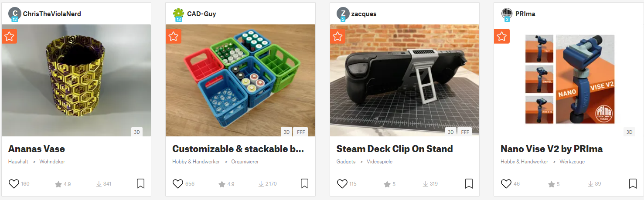Bookmark the Ananas Vase model
Image resolution: width=644 pixels, height=200 pixels.
point(140,184)
